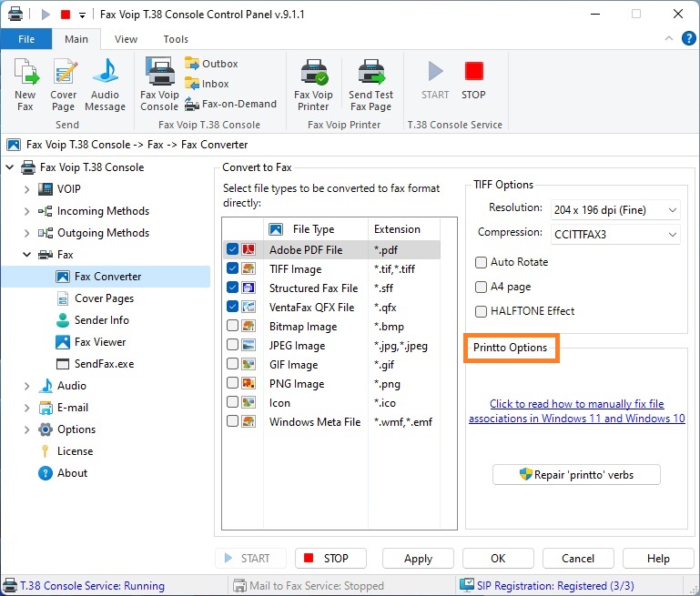Open Resolution dropdown
Image resolution: width=700 pixels, height=596 pixels.
click(615, 209)
